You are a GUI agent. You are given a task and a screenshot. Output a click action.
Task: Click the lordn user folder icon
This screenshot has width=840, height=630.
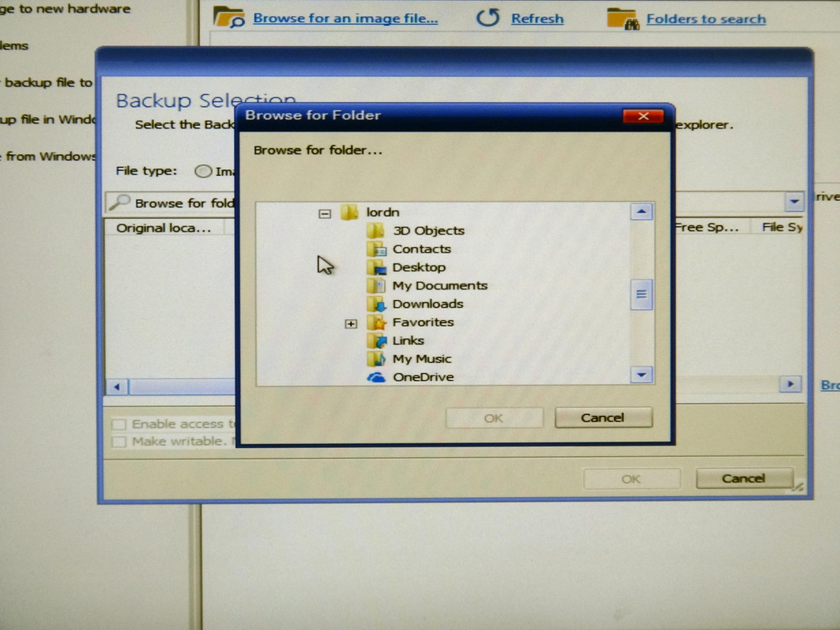(x=350, y=212)
